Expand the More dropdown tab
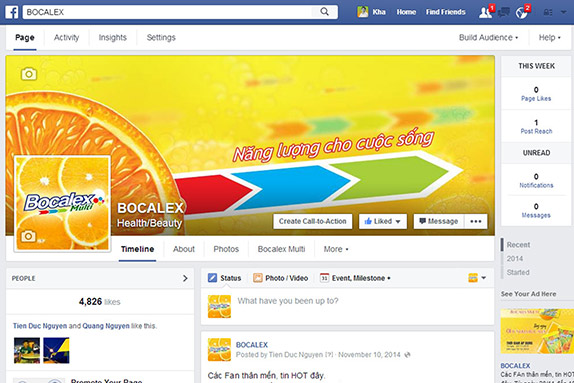This screenshot has height=383, width=574. click(x=336, y=249)
